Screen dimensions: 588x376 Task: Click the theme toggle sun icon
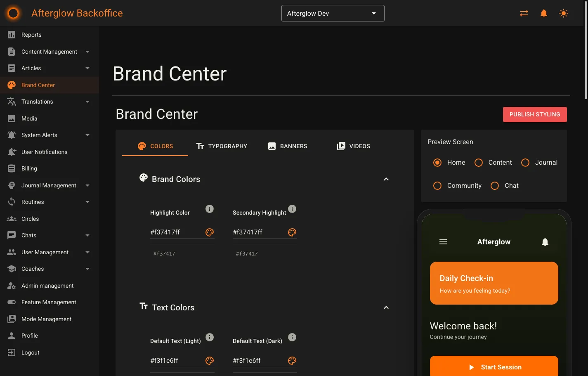pyautogui.click(x=563, y=13)
